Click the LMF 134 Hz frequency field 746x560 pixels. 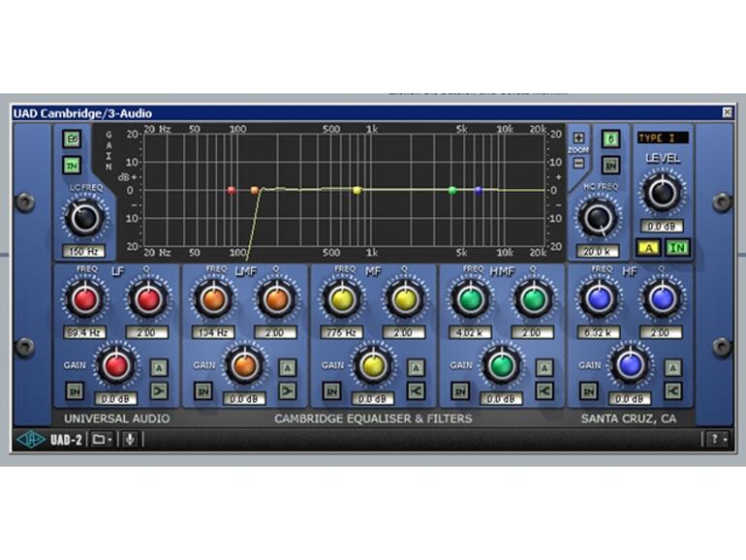click(x=213, y=332)
